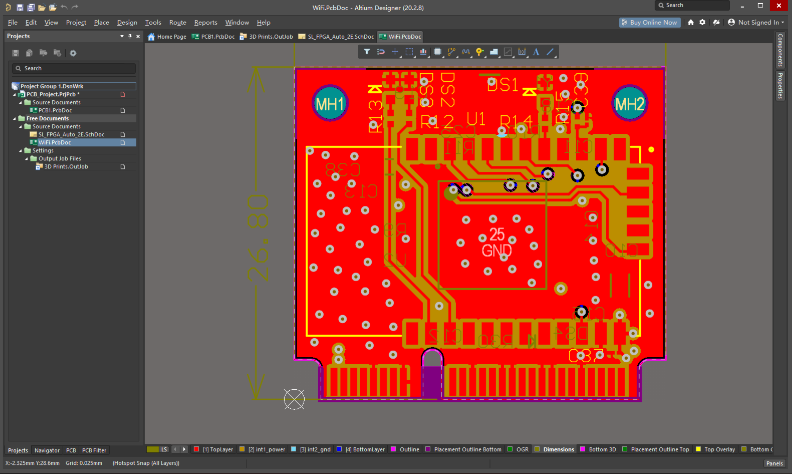
Task: Select the Place Line tool
Action: click(x=550, y=52)
